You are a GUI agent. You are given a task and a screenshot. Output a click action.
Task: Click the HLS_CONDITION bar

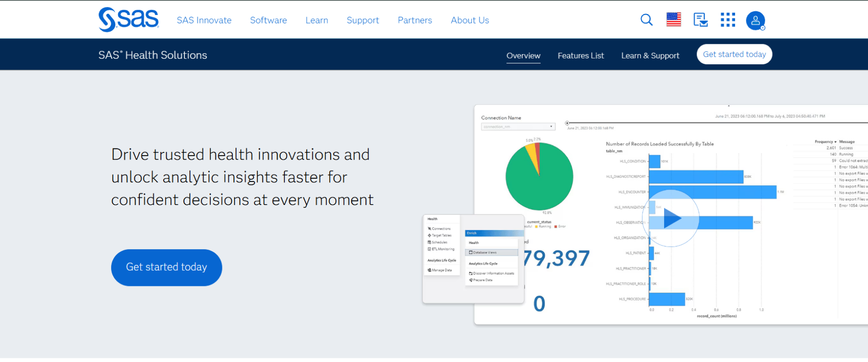pos(655,162)
